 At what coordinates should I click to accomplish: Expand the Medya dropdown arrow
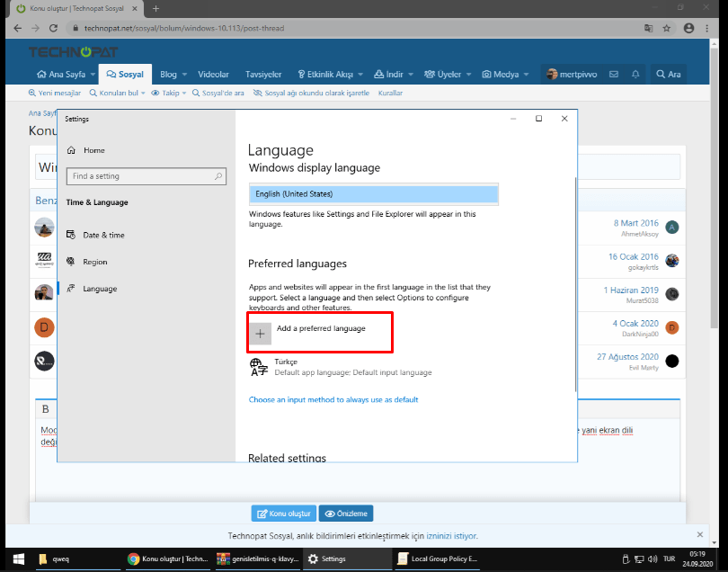pos(526,75)
